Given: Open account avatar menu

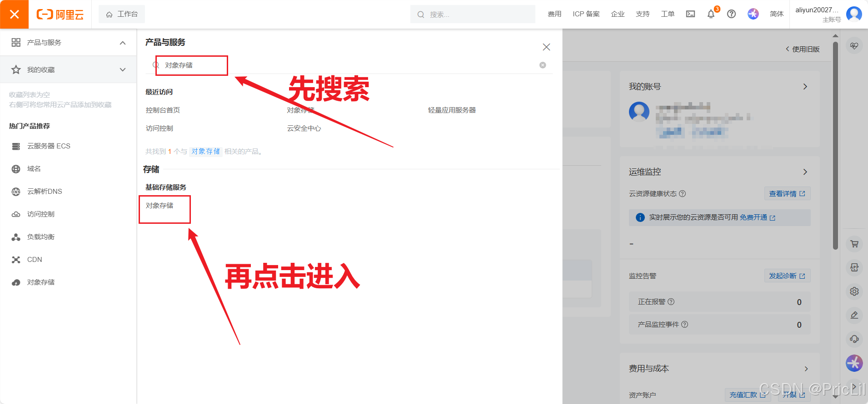Looking at the screenshot, I should 854,14.
